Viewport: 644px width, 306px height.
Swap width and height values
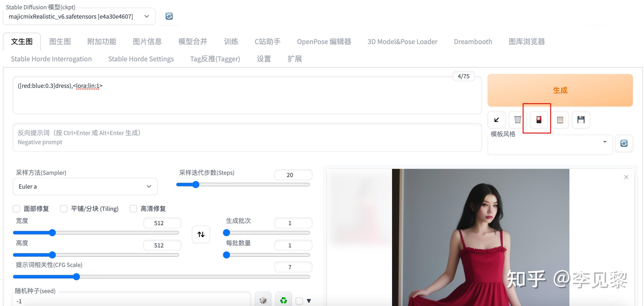pos(201,234)
